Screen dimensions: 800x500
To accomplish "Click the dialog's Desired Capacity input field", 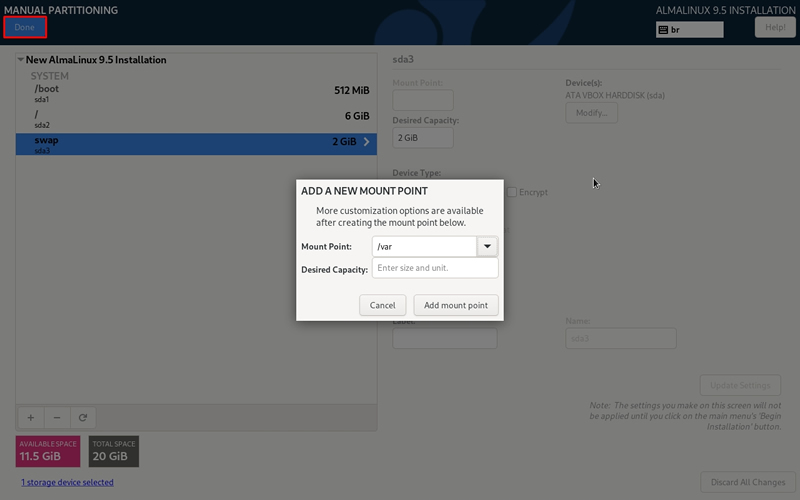I will coord(435,268).
